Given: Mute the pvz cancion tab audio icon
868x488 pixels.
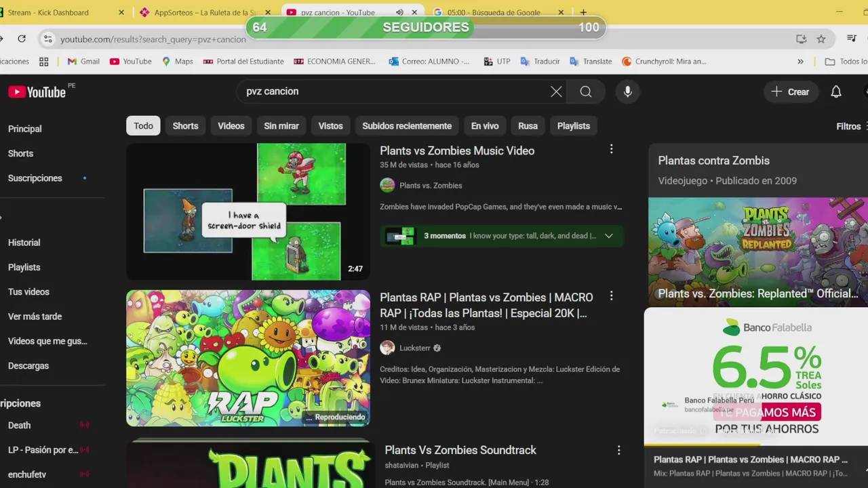Looking at the screenshot, I should click(x=399, y=12).
